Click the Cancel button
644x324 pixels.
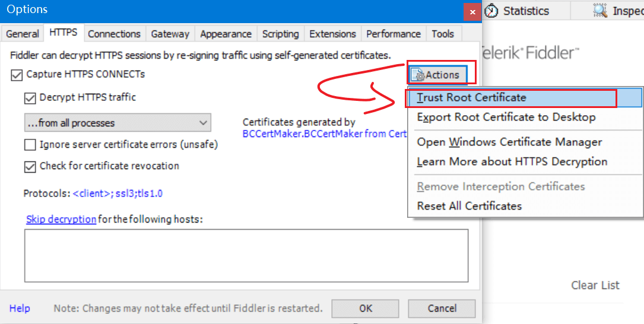coord(442,309)
